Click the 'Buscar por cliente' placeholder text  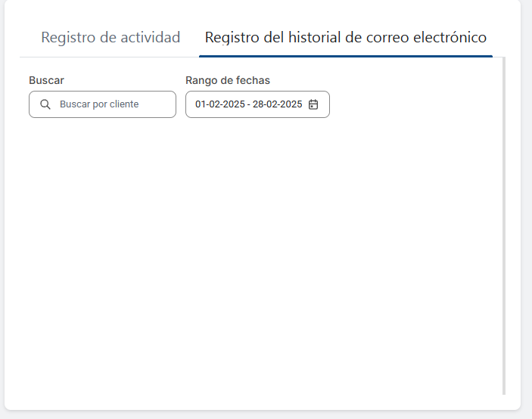coord(99,104)
